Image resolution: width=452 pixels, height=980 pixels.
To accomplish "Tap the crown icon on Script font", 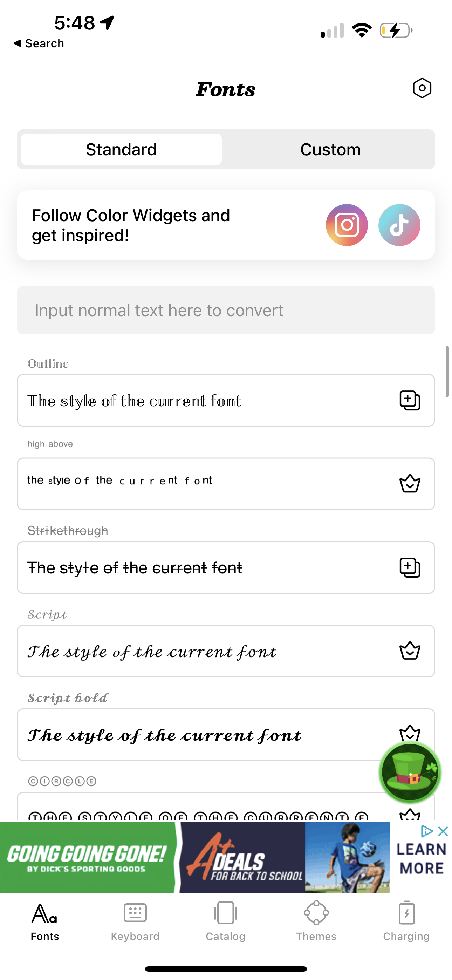I will [x=410, y=651].
